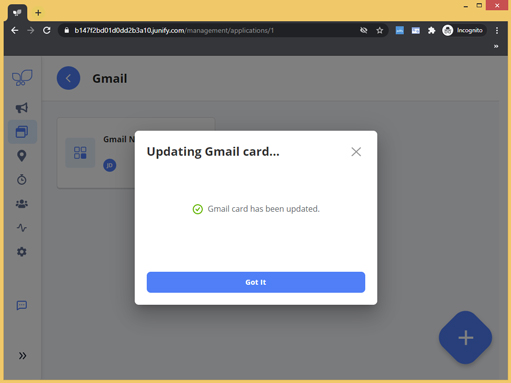
Task: Click the browser forward arrow
Action: tap(31, 30)
